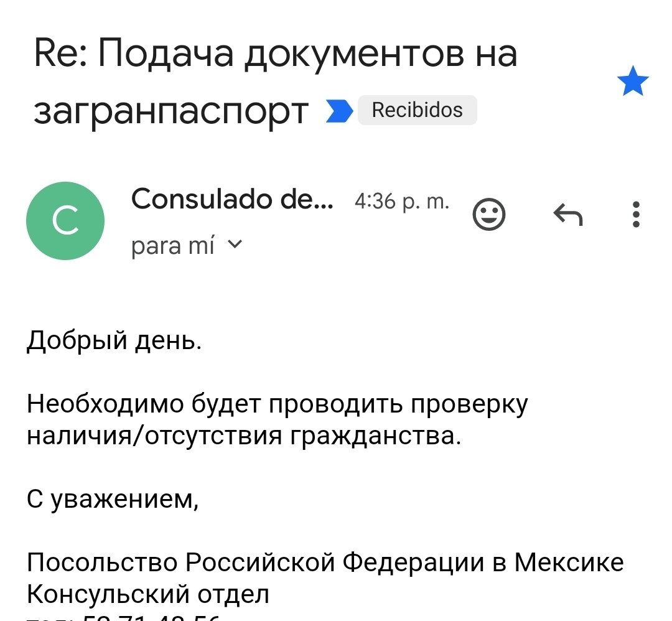Screen dimensions: 672x621
Task: Tap the Recibidos label chip
Action: (x=417, y=110)
